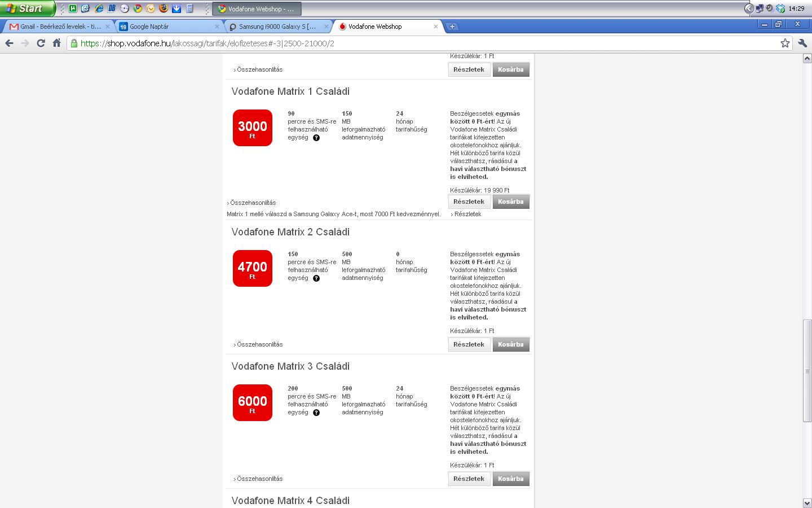Expand hidden system tray icons

(749, 8)
